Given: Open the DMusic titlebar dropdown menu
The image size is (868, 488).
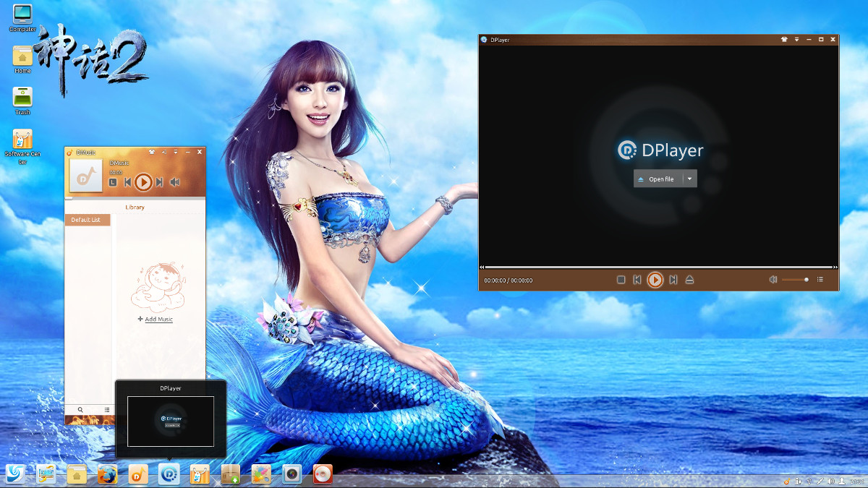Looking at the screenshot, I should [176, 153].
